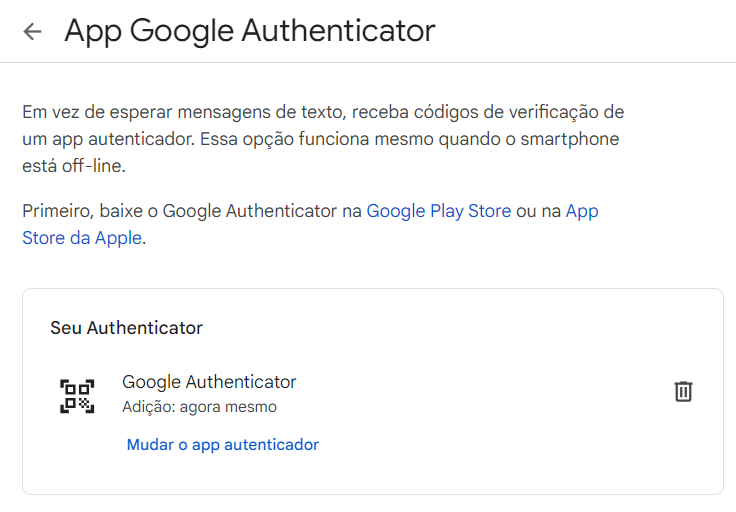This screenshot has height=512, width=736.
Task: Click the 'Seu Authenticator' heading
Action: click(x=126, y=328)
